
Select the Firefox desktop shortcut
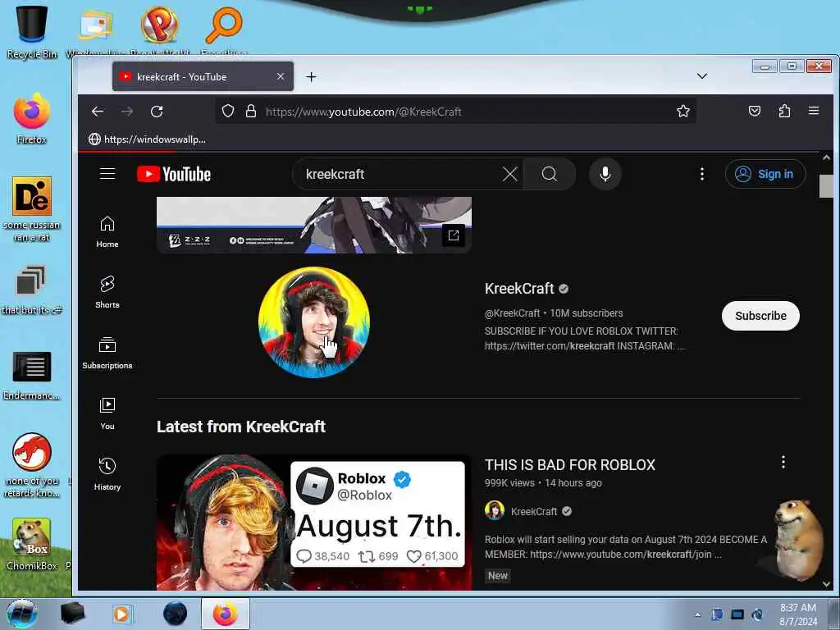pos(32,118)
